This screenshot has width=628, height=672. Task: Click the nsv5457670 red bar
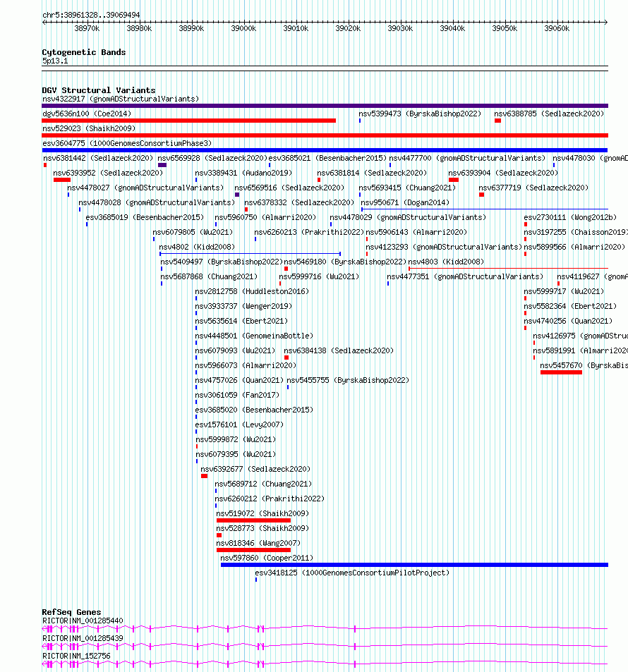click(x=561, y=373)
